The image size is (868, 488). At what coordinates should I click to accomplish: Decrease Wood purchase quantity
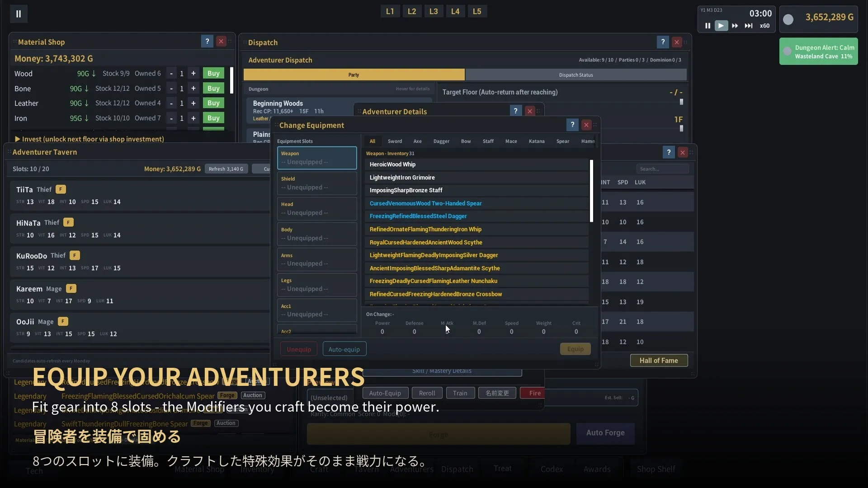pos(171,73)
